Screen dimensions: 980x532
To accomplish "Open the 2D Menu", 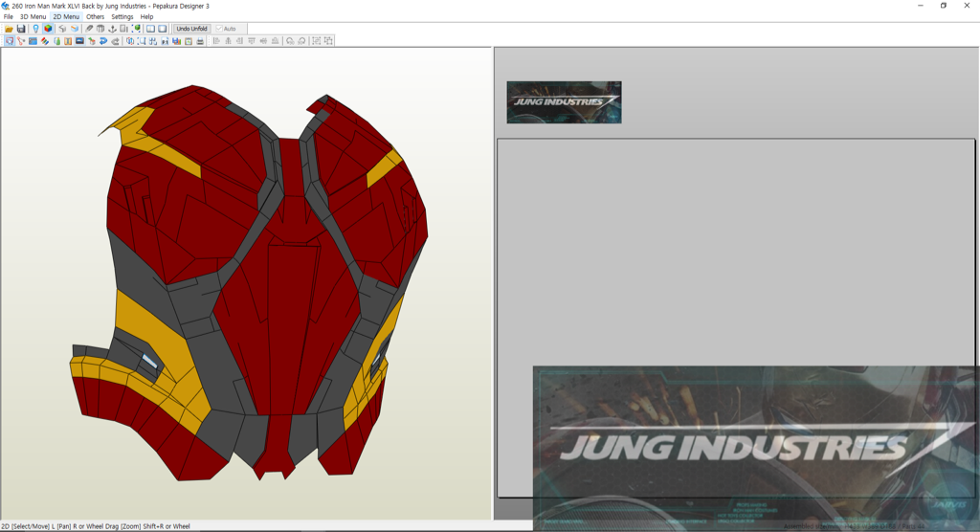I will pos(66,17).
